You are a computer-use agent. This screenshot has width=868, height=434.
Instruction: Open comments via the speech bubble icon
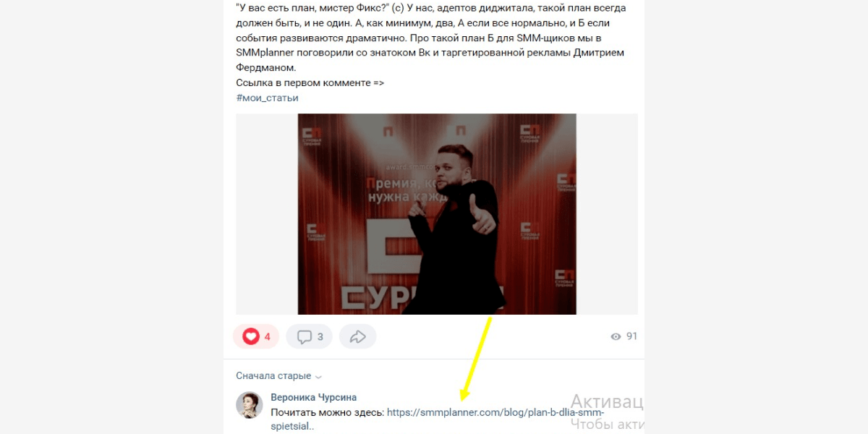305,336
